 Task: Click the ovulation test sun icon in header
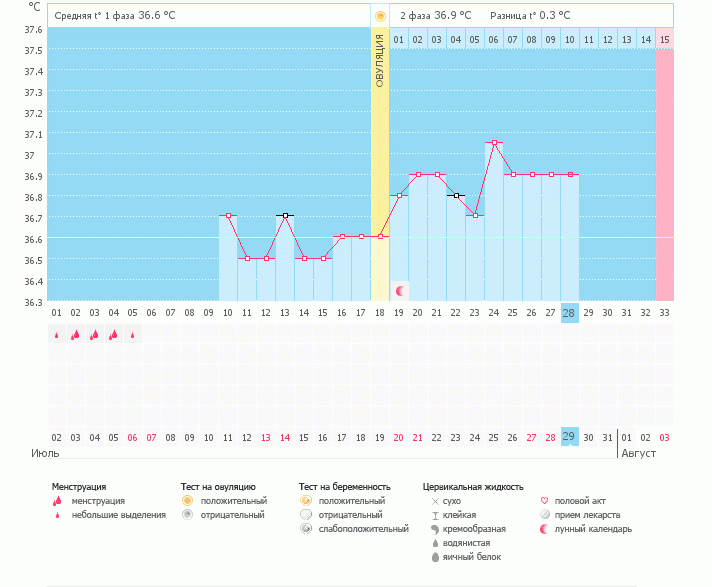point(380,16)
